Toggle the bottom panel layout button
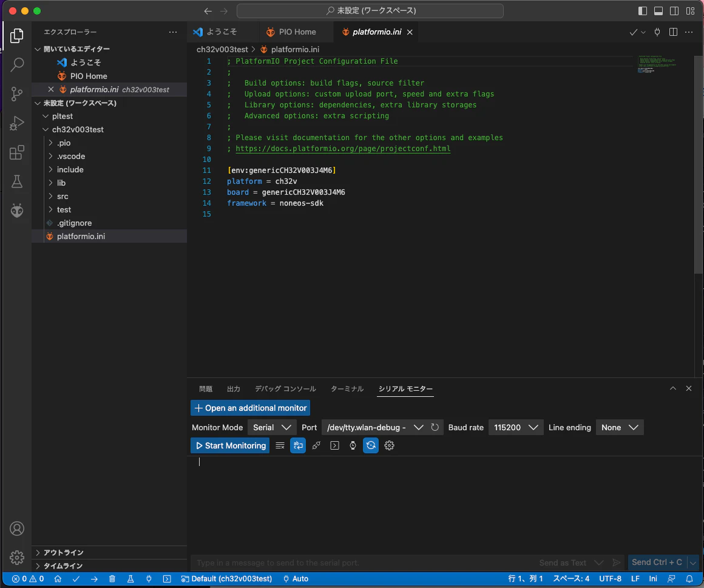This screenshot has height=588, width=704. pos(658,11)
